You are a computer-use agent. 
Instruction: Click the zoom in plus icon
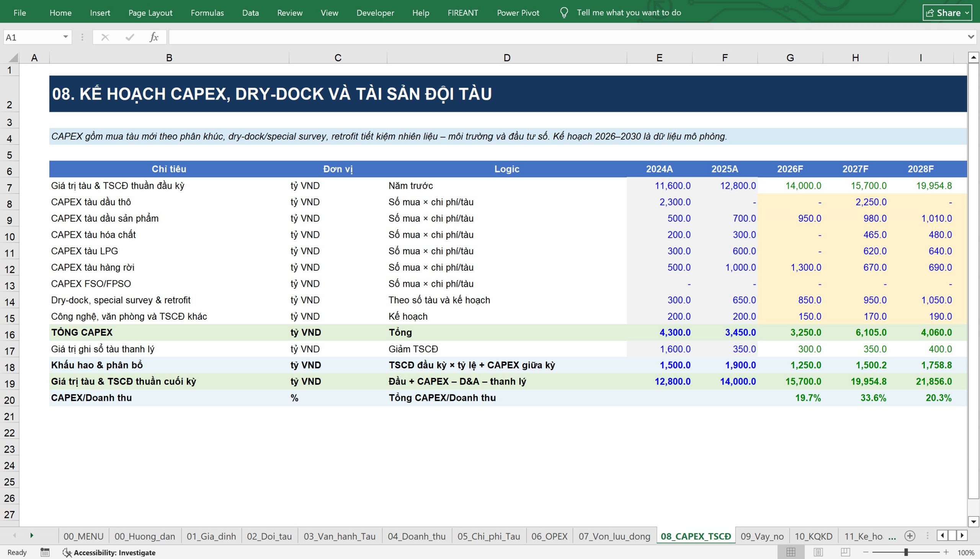pyautogui.click(x=946, y=552)
